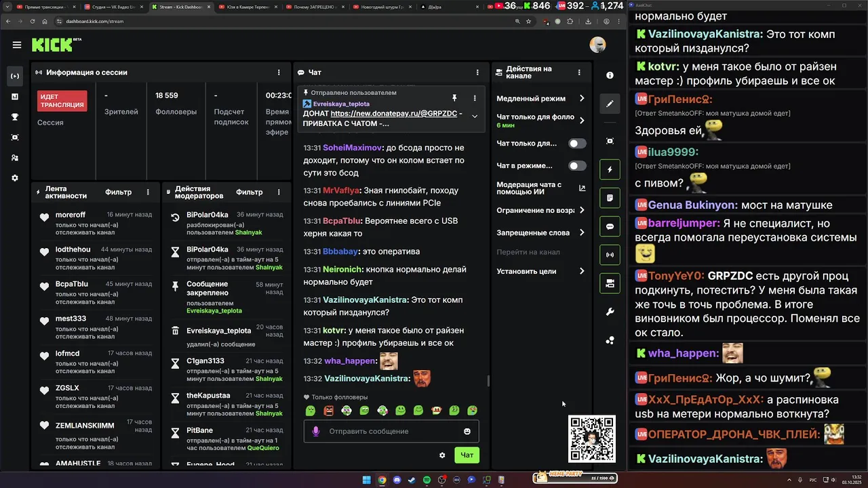Toggle the 'Чат в режиме...' switch
Screen dimensions: 868x488
coord(577,165)
